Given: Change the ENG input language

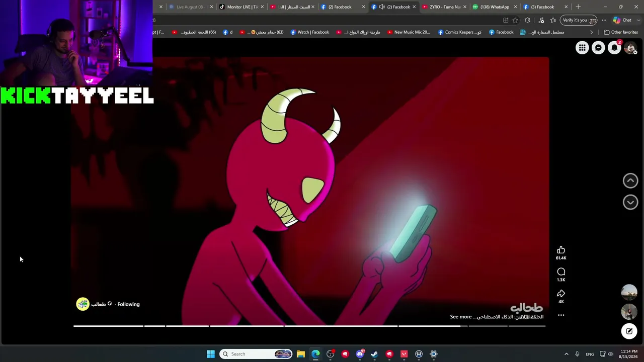Looking at the screenshot, I should click(590, 354).
